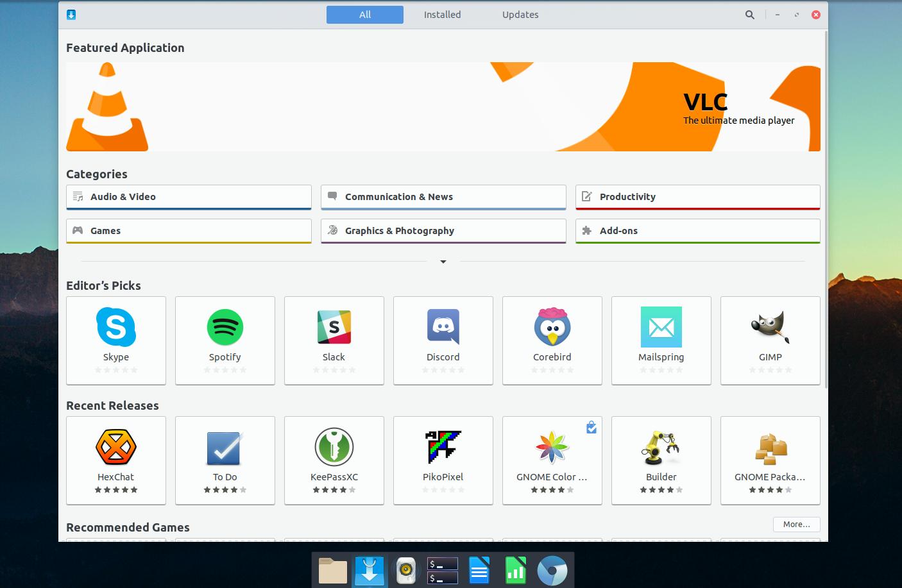Click the Mailspring name label
Viewport: 902px width, 588px height.
click(x=661, y=357)
